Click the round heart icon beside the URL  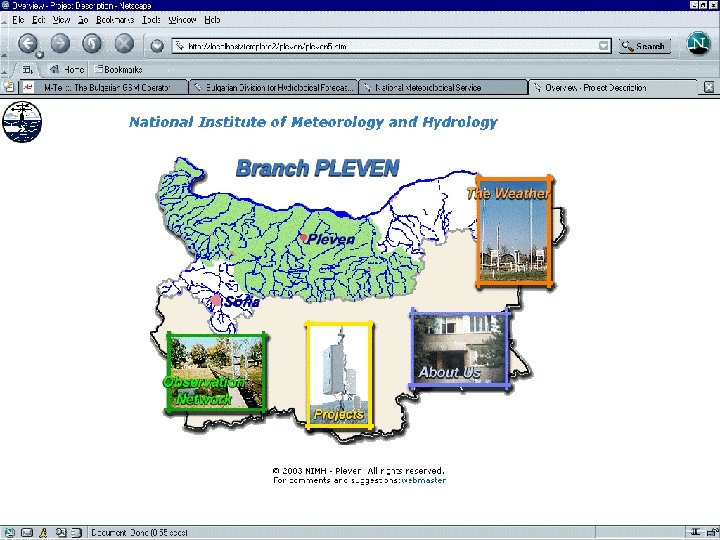[157, 45]
